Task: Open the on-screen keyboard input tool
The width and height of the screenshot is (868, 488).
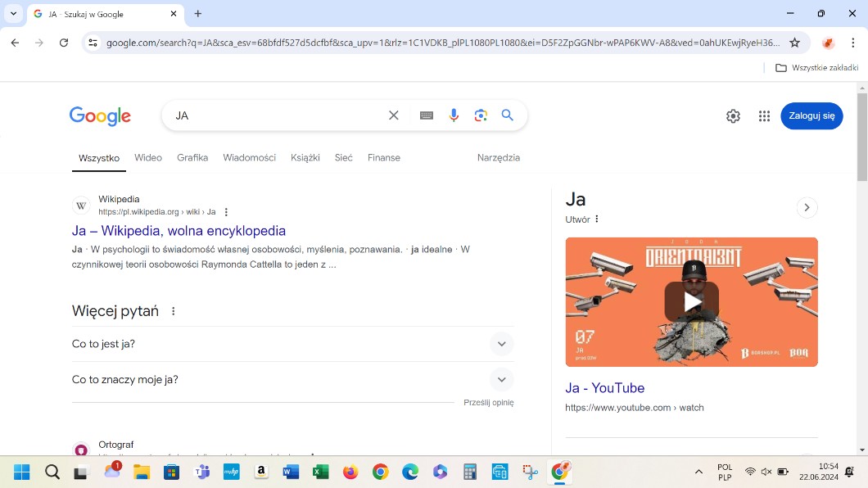Action: (427, 115)
